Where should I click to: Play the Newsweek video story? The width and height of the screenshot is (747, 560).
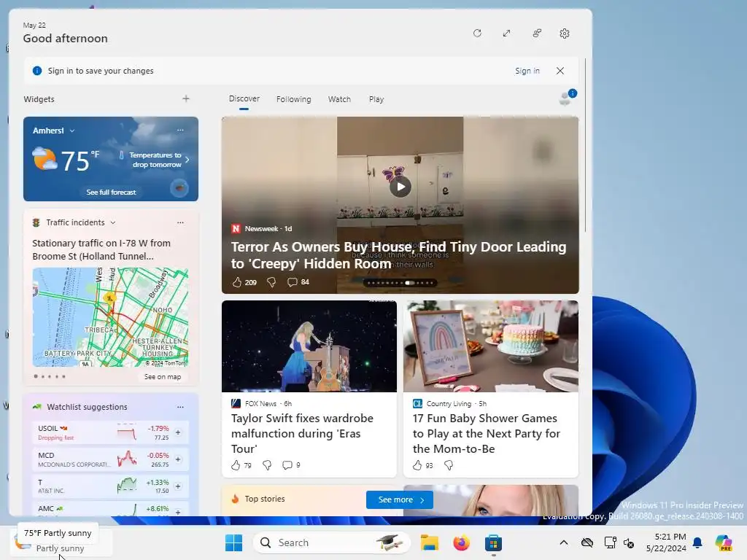click(x=400, y=187)
